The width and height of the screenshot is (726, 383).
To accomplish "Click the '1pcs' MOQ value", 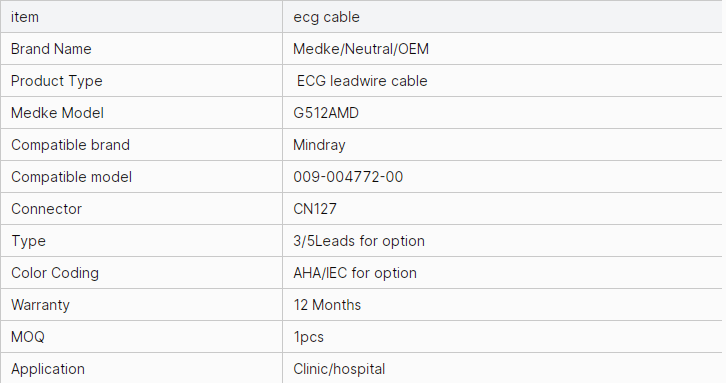I will click(x=308, y=337).
